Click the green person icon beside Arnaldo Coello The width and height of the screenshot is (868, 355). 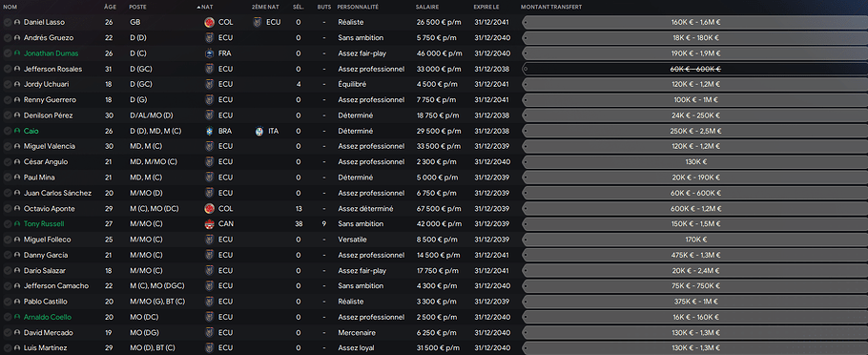(x=17, y=318)
